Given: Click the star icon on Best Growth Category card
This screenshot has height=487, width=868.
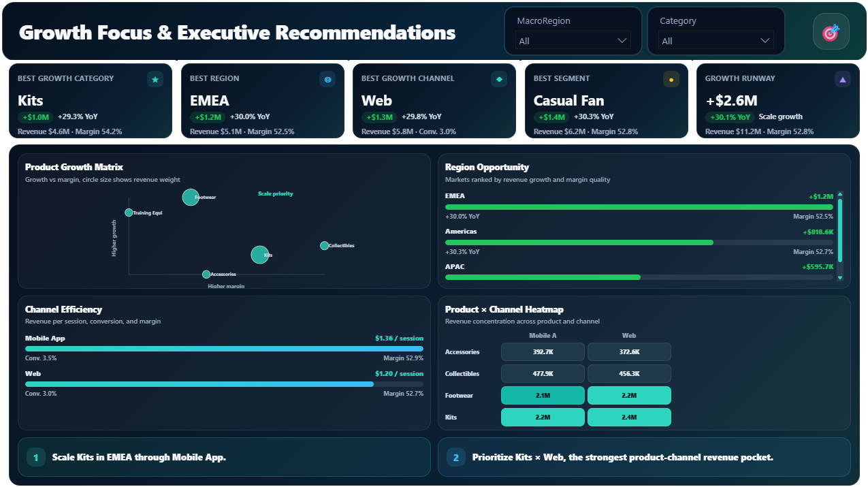Looking at the screenshot, I should click(x=155, y=80).
